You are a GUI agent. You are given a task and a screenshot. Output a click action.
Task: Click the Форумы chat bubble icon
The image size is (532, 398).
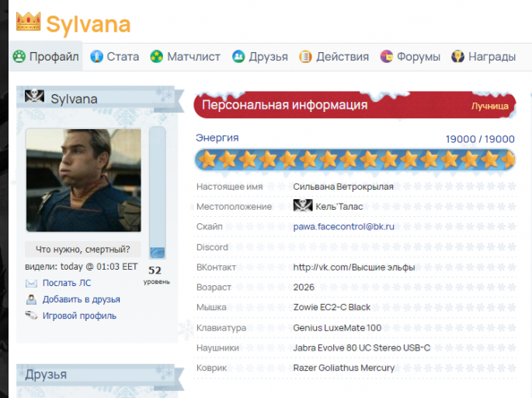(x=387, y=57)
